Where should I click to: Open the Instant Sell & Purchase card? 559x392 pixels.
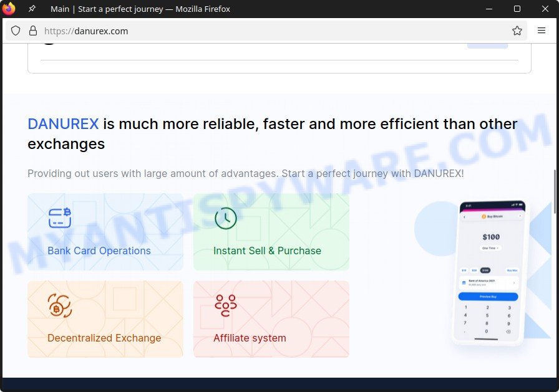pos(271,232)
